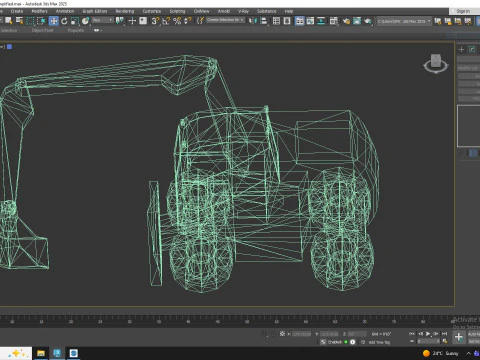480x360 pixels.
Task: Toggle Window/Crossing selection mode
Action: coord(41,21)
